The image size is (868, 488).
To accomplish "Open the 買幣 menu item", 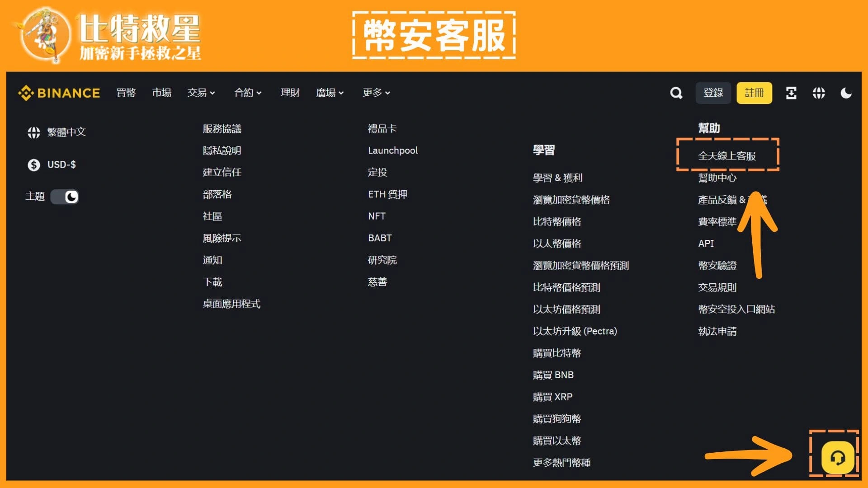I will 126,93.
